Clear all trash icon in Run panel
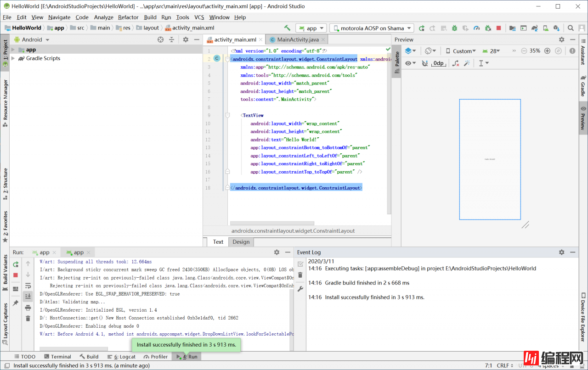The width and height of the screenshot is (588, 370). coord(28,318)
